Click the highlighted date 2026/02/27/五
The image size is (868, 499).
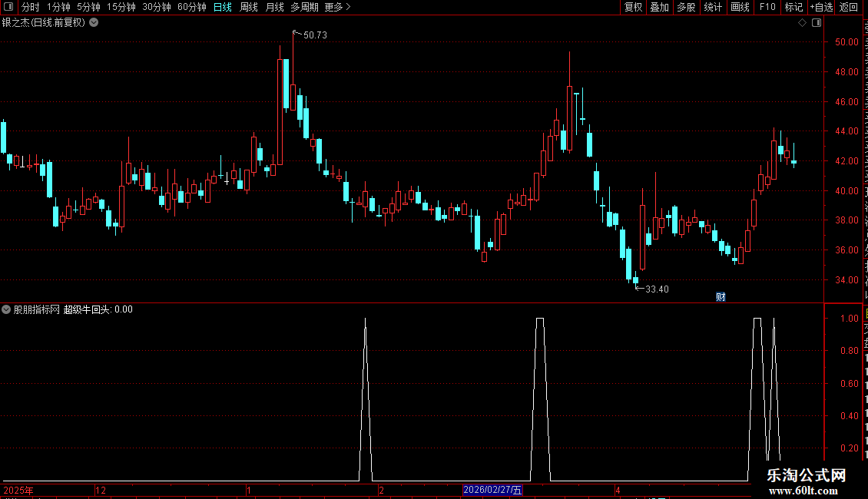[492, 490]
